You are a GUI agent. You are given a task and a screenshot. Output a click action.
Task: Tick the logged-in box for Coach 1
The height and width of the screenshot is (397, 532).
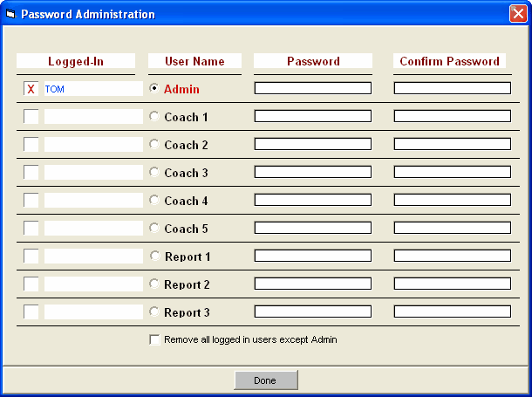[31, 116]
